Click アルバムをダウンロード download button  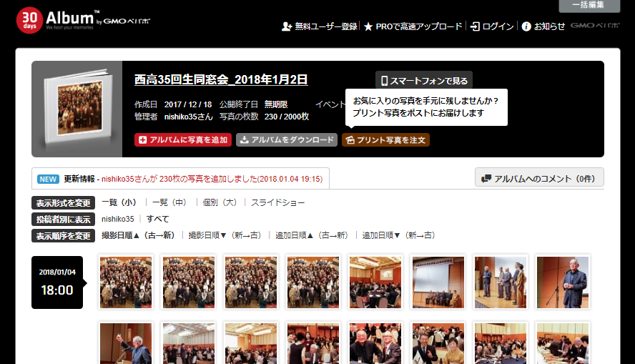pyautogui.click(x=287, y=140)
